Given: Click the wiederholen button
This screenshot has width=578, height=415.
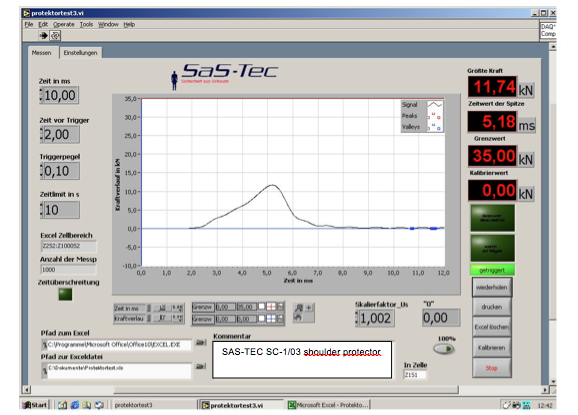Looking at the screenshot, I should (492, 287).
